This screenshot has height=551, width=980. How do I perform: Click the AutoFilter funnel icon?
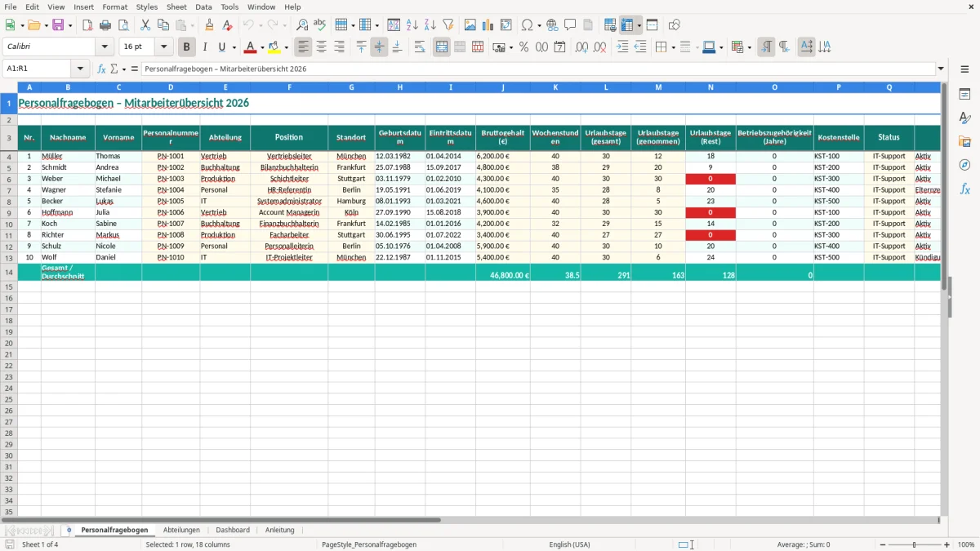(448, 25)
